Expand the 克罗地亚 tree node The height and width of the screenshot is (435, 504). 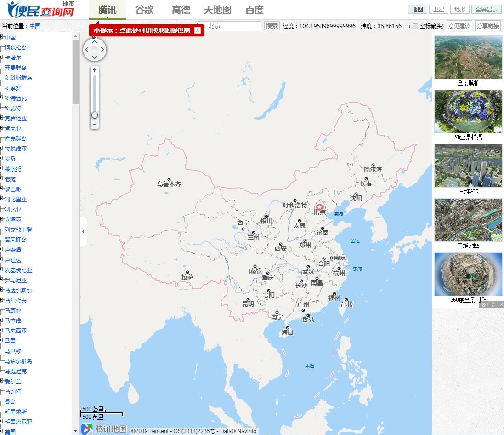click(1, 118)
